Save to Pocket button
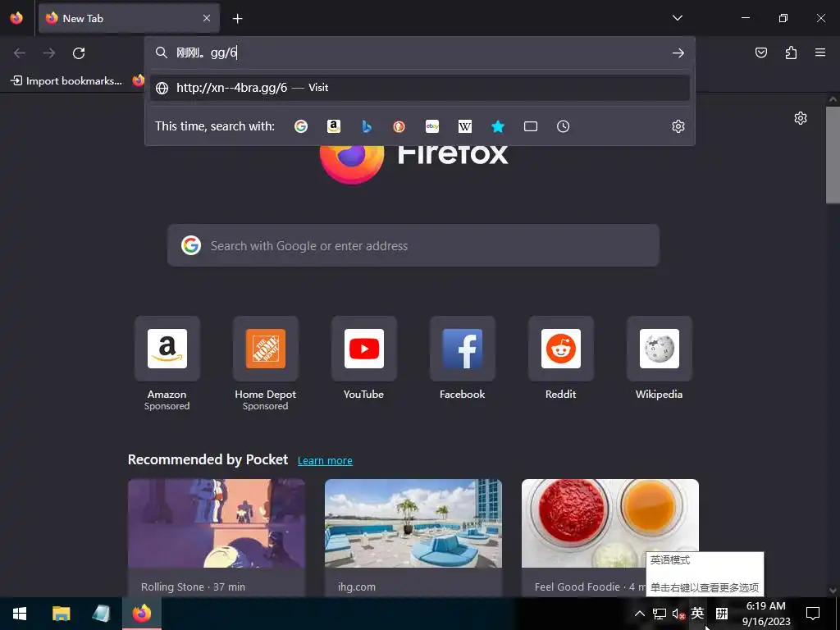 761,52
